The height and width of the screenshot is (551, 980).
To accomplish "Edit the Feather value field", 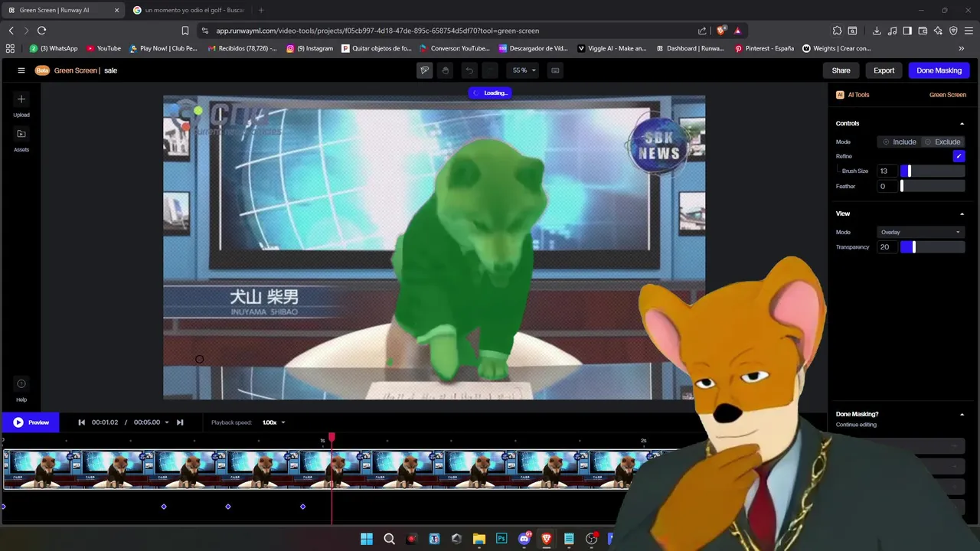I will pyautogui.click(x=887, y=186).
